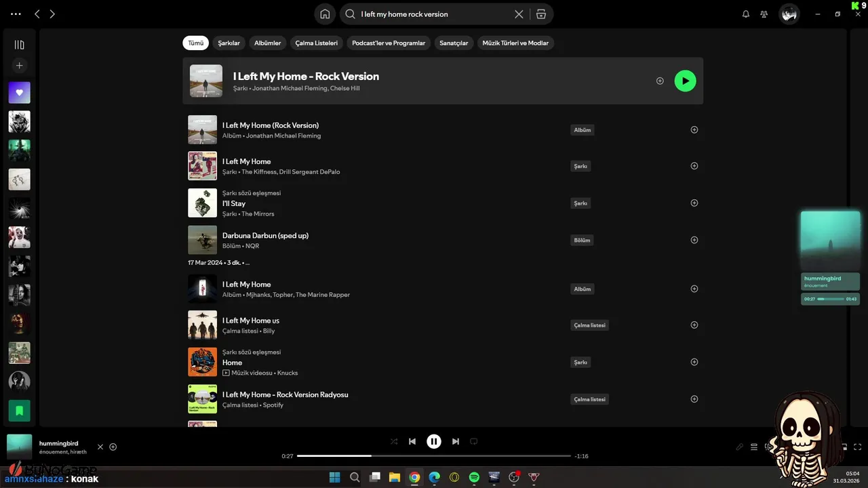Viewport: 868px width, 488px height.
Task: Open énouement, hiræth artist link in player bar
Action: click(x=63, y=451)
